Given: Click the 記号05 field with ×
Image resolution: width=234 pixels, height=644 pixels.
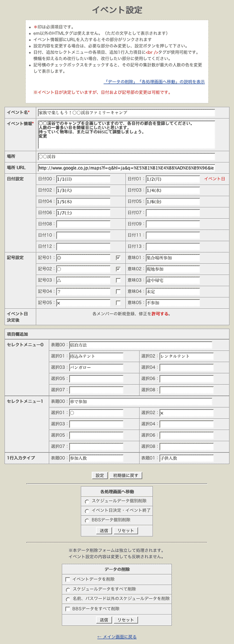Looking at the screenshot, I should (83, 303).
